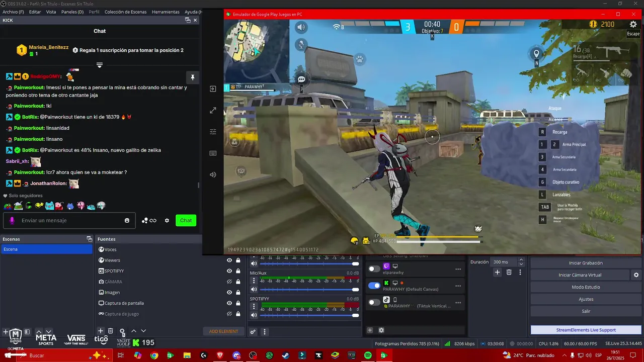Open the in-game settings gear
This screenshot has width=644, height=362.
(x=633, y=24)
